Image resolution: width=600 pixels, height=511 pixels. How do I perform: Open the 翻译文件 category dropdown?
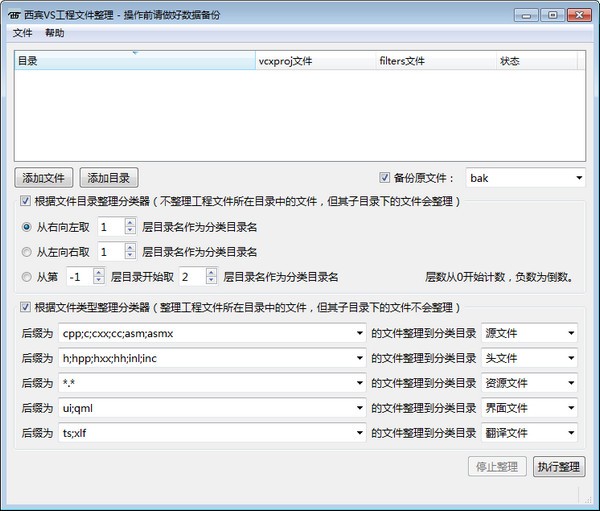(x=571, y=433)
